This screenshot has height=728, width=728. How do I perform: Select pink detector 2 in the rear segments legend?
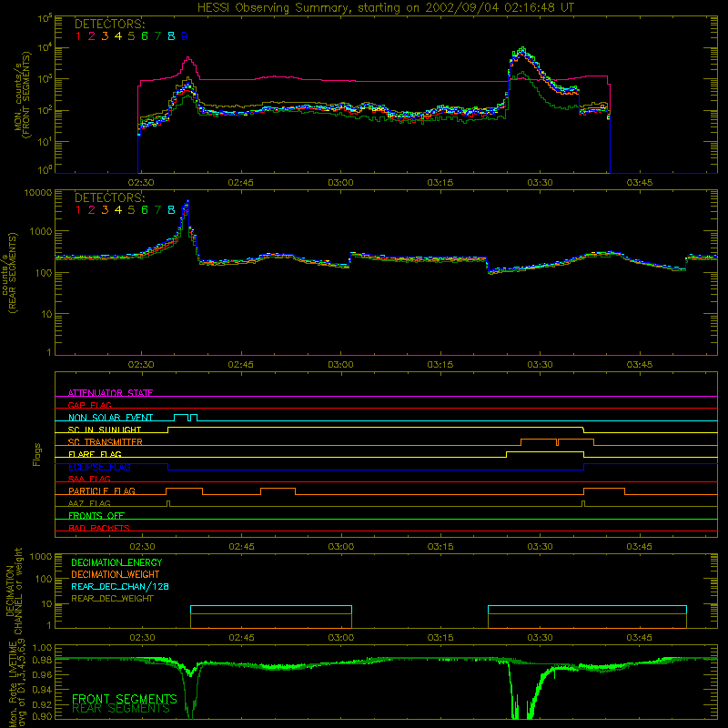tap(92, 210)
